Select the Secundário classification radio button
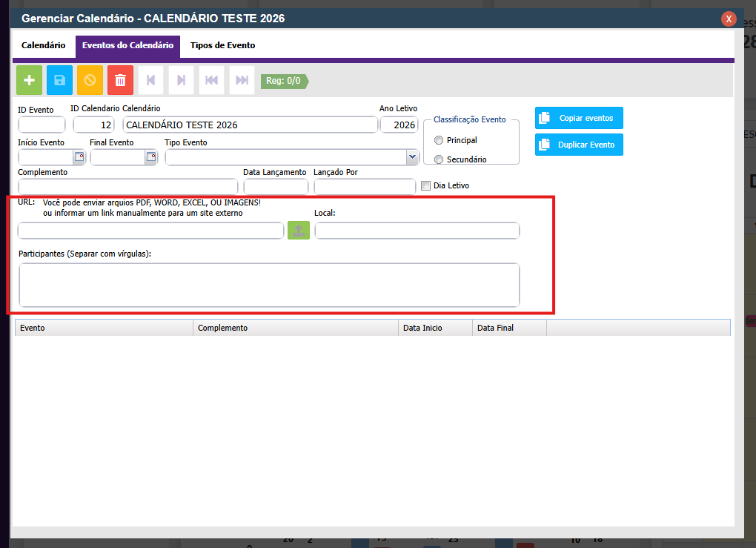 439,159
